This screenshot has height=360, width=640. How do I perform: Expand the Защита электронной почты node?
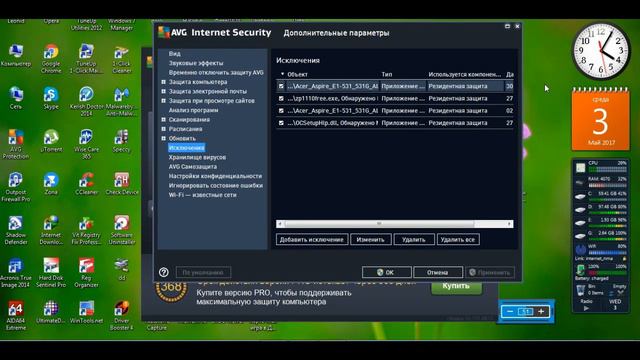(163, 91)
